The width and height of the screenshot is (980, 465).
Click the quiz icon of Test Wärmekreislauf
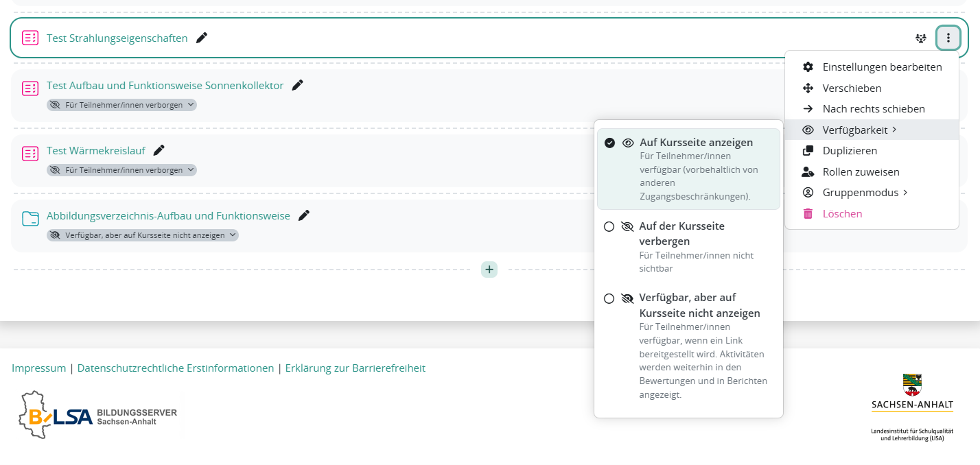pyautogui.click(x=30, y=154)
